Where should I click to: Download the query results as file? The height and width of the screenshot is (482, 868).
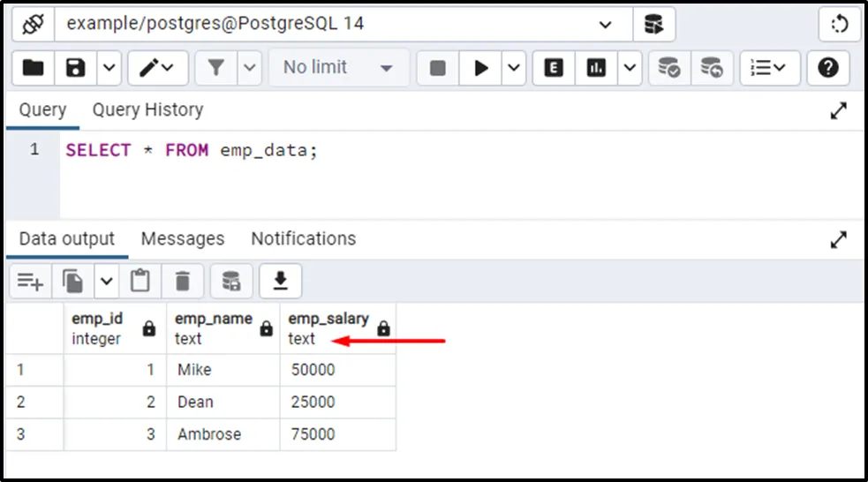(x=280, y=281)
